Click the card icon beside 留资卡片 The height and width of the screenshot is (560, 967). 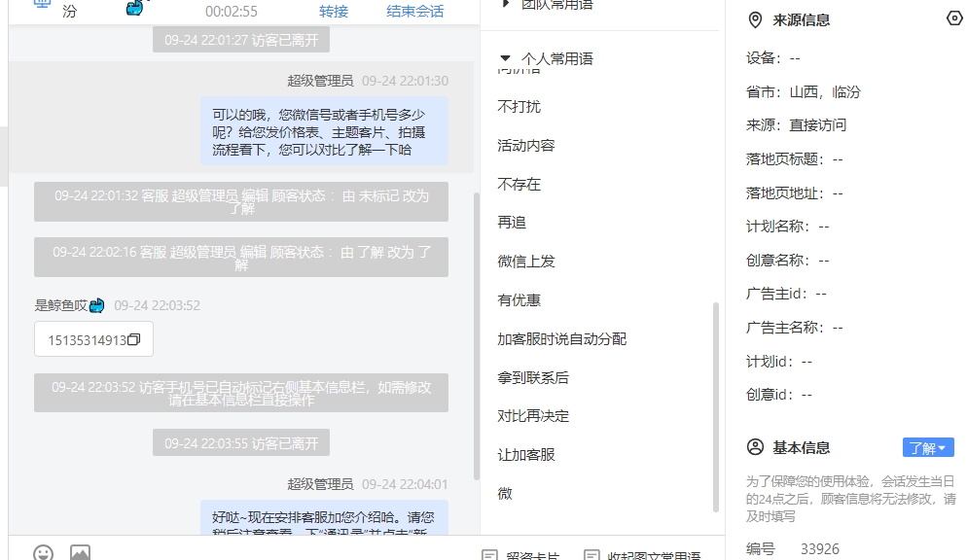[489, 555]
